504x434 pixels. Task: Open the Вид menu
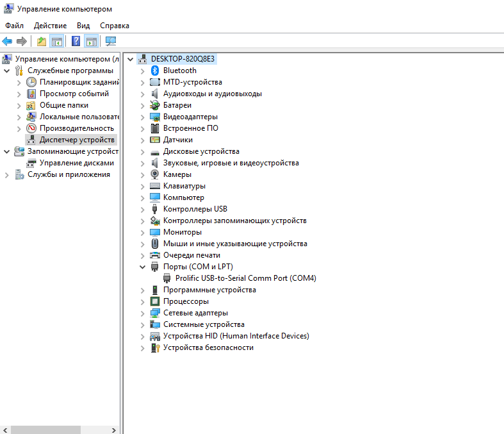tap(83, 26)
